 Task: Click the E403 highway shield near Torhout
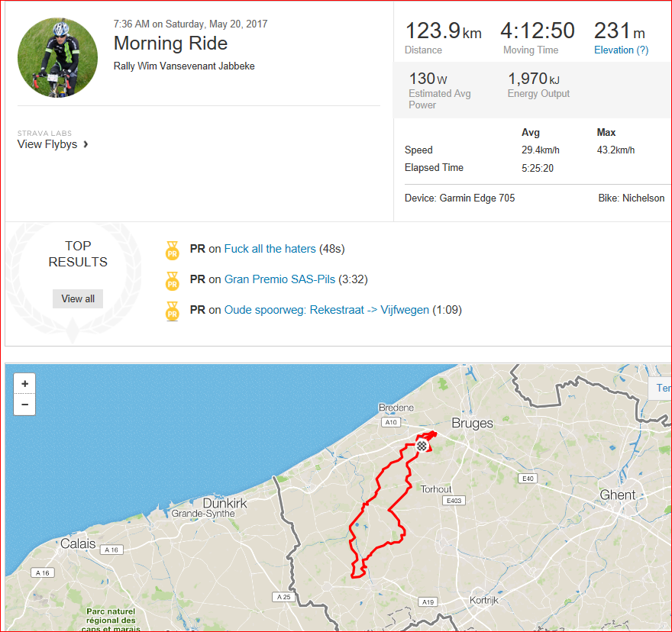pyautogui.click(x=454, y=501)
